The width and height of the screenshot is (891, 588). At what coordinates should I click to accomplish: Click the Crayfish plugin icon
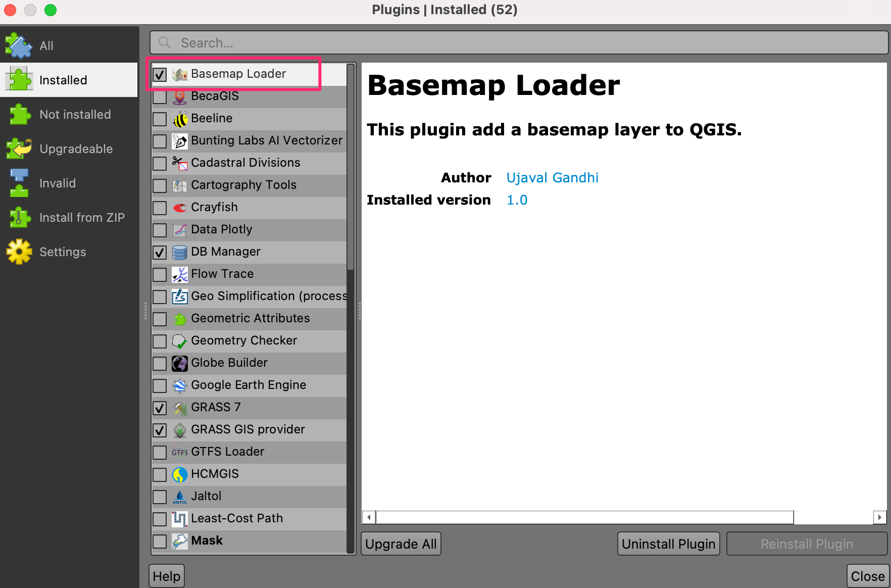(x=180, y=208)
